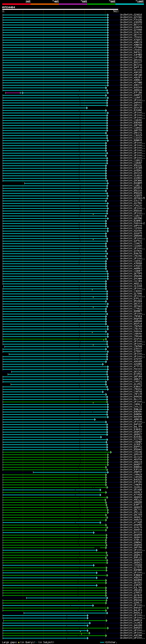Open hit UniRef100_Q38HT8
146x644 pixels.
coord(131,27)
